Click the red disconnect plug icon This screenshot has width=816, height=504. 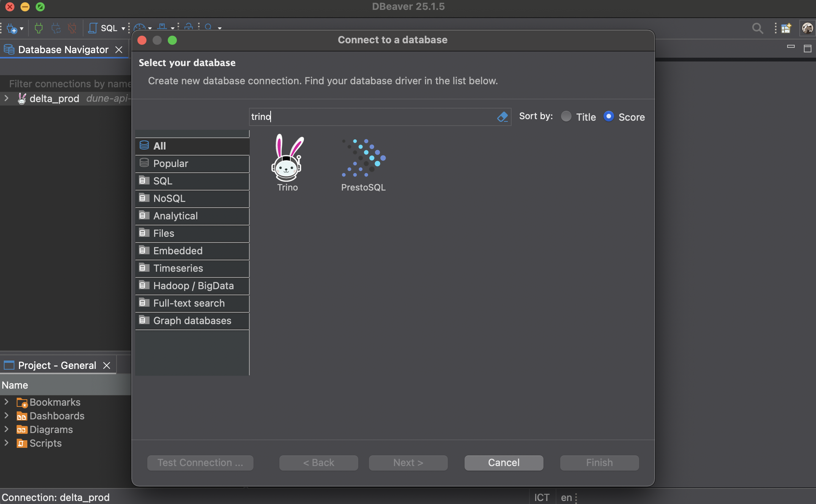pos(72,28)
